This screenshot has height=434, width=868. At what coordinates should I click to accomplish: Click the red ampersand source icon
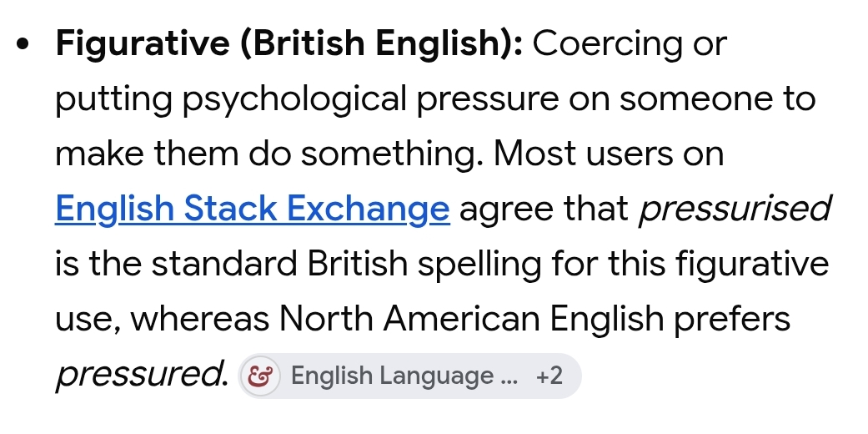260,376
